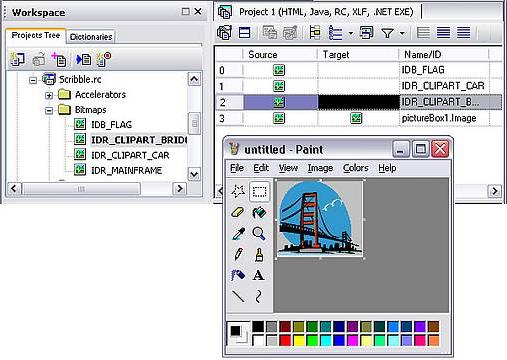This screenshot has height=360, width=507.
Task: Select the Eraser tool in Paint
Action: tap(238, 212)
